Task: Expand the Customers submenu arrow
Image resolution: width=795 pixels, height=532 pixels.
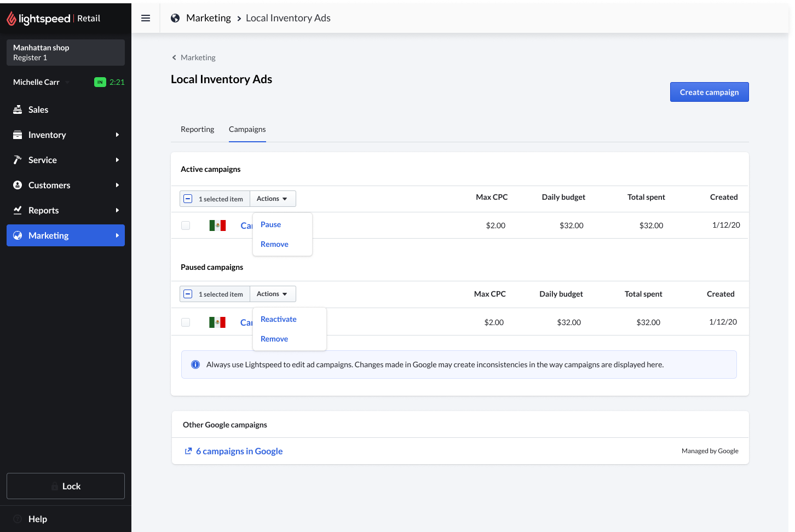Action: 117,185
